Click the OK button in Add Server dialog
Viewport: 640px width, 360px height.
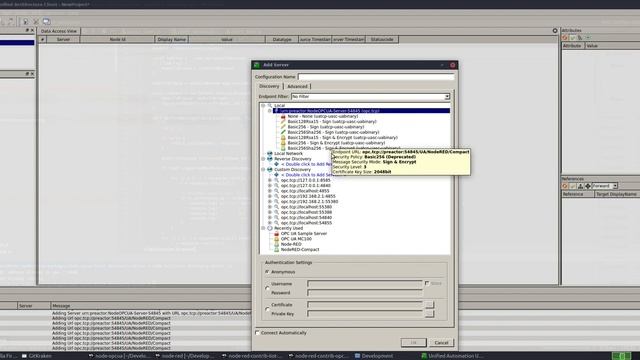click(413, 342)
